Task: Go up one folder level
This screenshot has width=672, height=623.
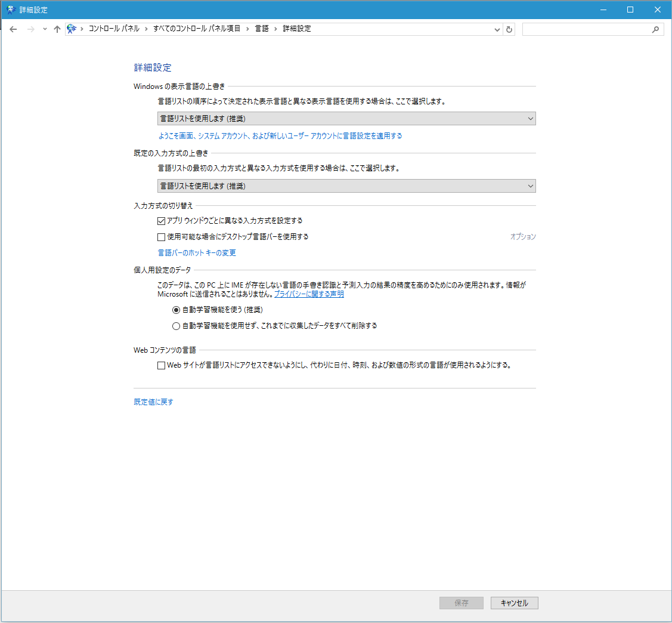Action: (57, 29)
